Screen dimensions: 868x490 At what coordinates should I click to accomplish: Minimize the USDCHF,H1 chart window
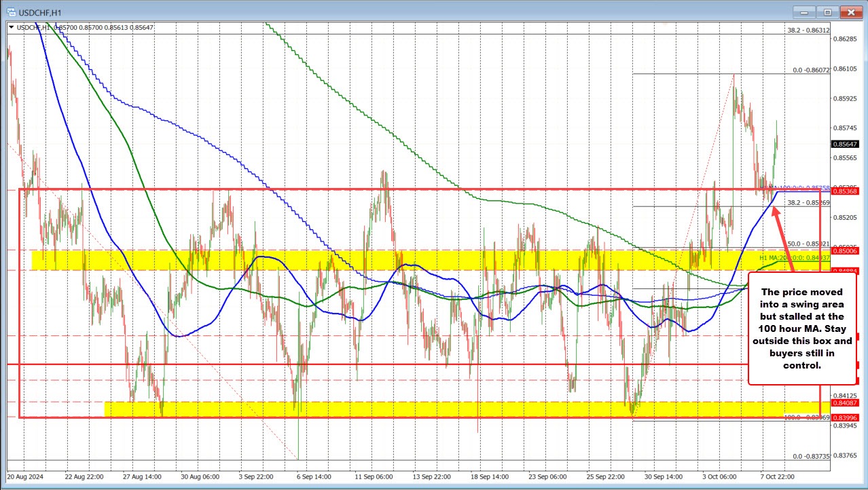click(806, 12)
